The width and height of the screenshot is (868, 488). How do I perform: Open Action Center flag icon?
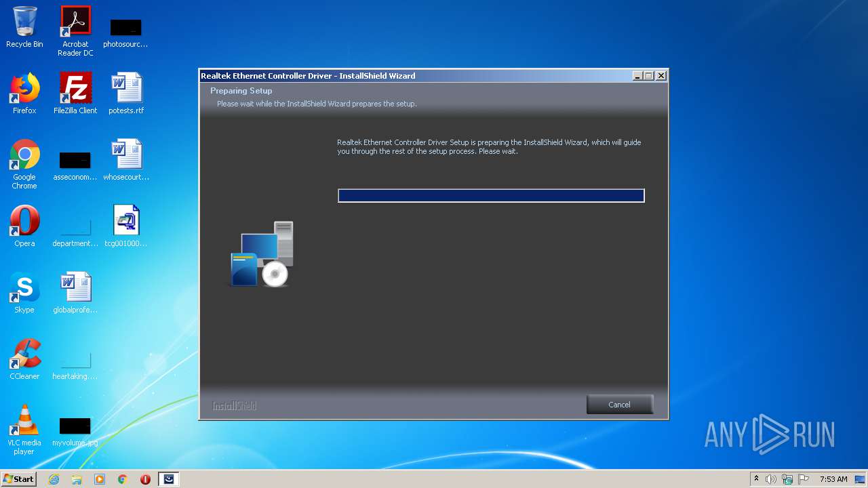pyautogui.click(x=804, y=479)
